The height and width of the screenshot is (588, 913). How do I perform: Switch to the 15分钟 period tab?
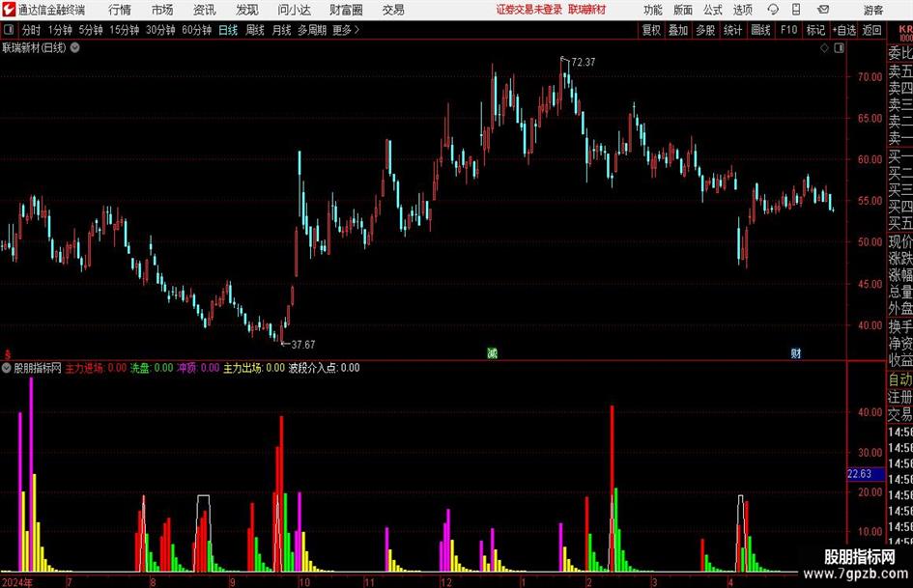click(124, 30)
